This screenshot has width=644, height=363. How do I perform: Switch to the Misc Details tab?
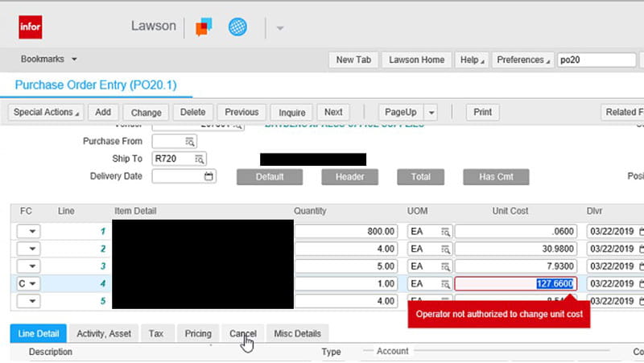click(x=297, y=333)
